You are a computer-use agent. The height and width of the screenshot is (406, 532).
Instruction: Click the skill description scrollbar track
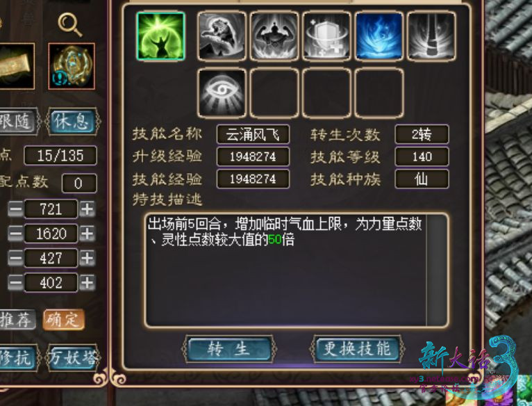pyautogui.click(x=436, y=270)
